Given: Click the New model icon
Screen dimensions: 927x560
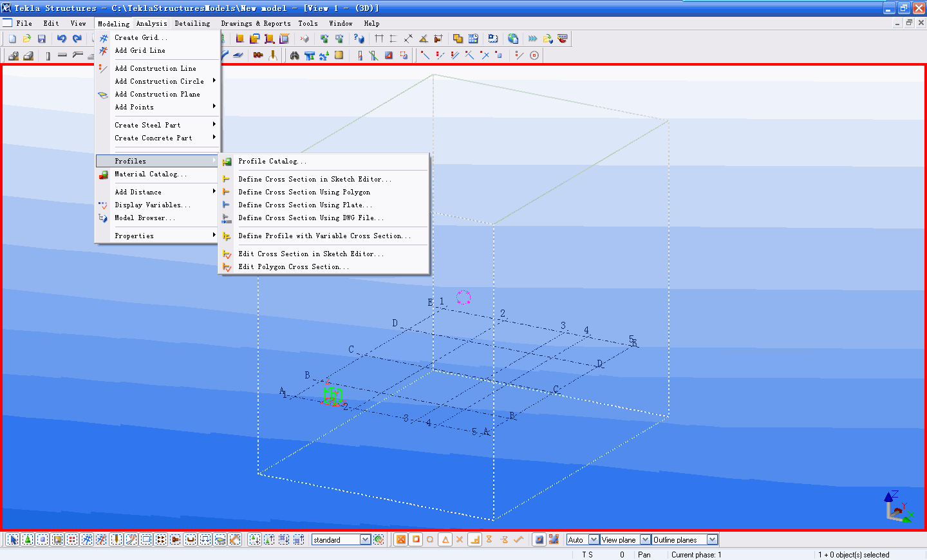Looking at the screenshot, I should tap(12, 39).
